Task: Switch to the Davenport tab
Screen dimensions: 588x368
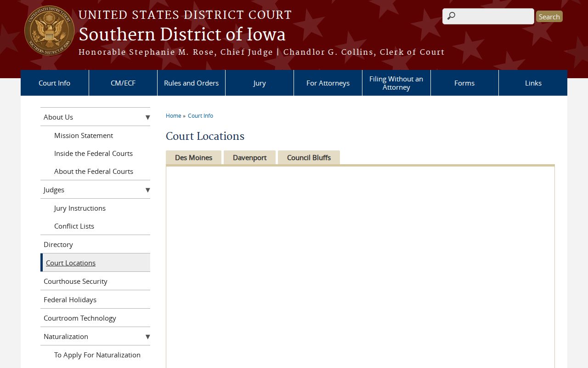Action: tap(249, 157)
